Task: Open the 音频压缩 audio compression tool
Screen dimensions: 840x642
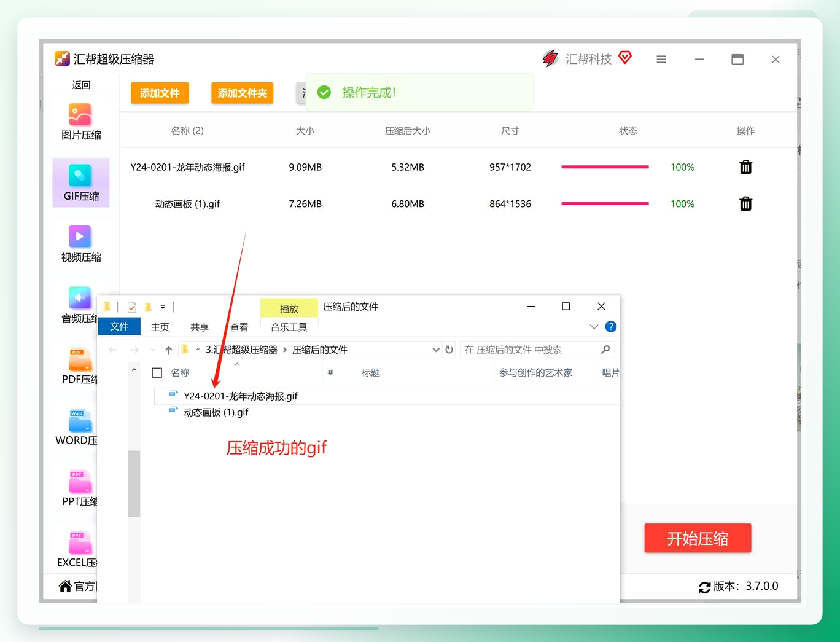Action: click(80, 305)
